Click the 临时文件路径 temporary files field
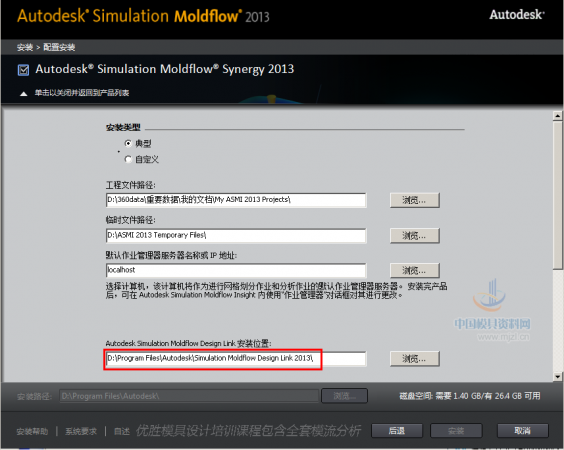Viewport: 564px width, 450px height. pos(236,235)
